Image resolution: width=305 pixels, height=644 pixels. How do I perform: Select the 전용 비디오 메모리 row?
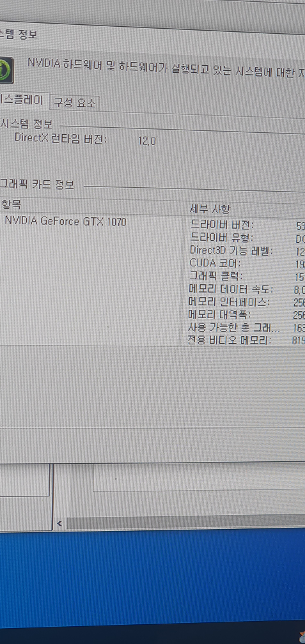(x=247, y=341)
